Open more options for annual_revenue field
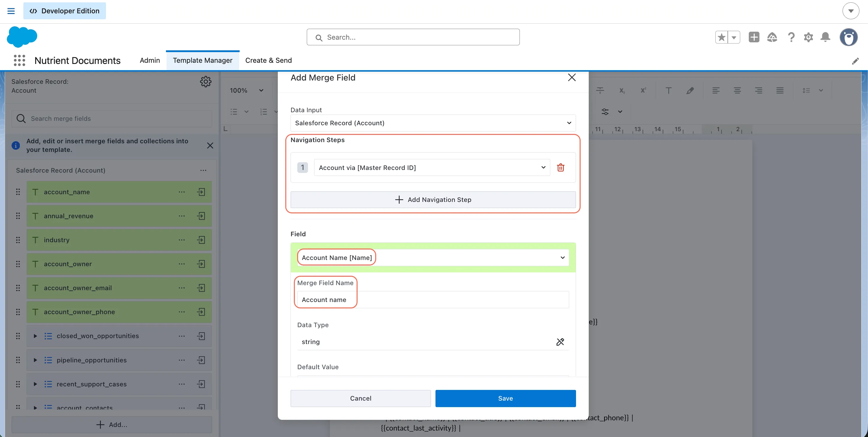 (x=182, y=216)
